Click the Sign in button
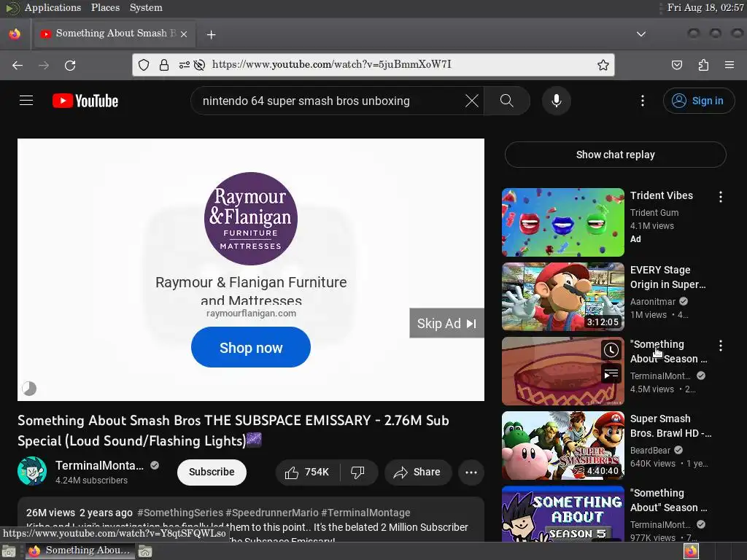747x560 pixels. (x=698, y=101)
